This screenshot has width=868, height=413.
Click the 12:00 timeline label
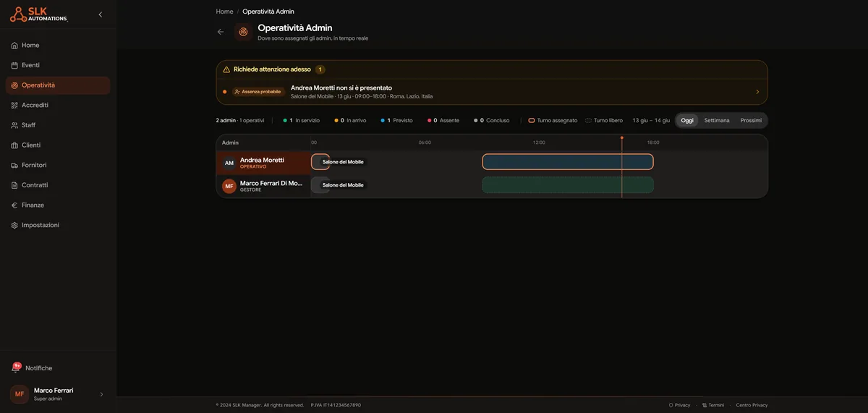[x=539, y=142]
